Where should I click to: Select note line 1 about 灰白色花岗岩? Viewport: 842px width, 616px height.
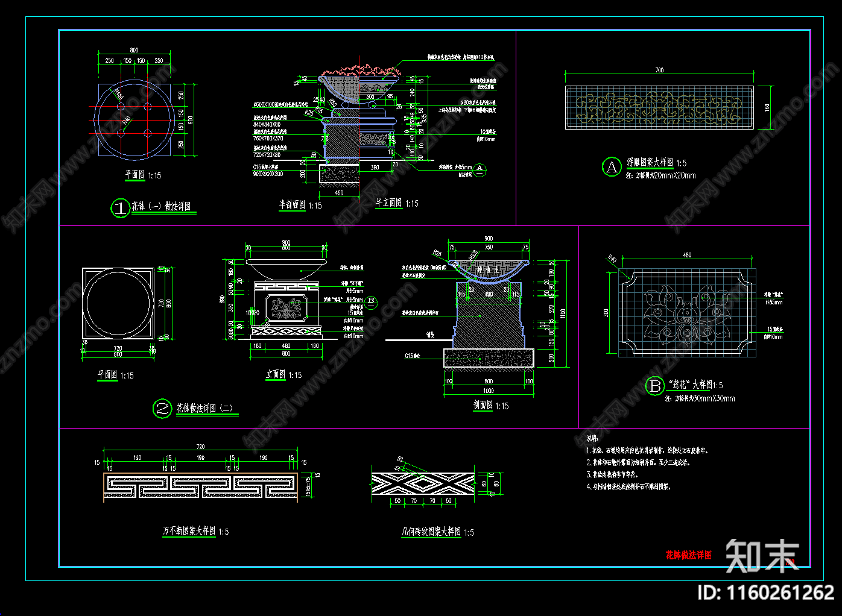[648, 450]
